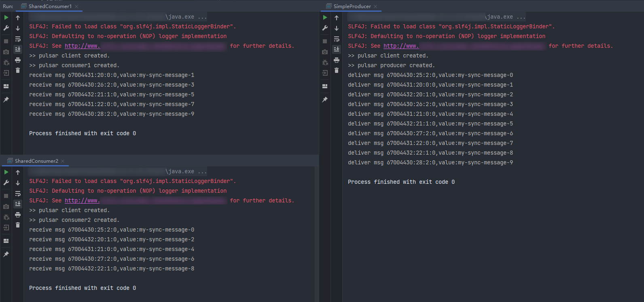Select the SharedConsumer1 run tab
The image size is (644, 302).
50,6
